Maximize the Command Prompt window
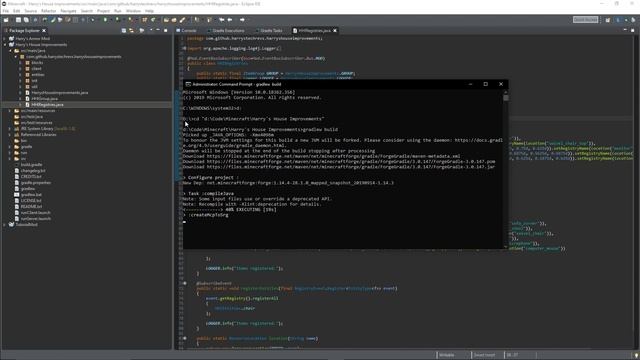This screenshot has width=640, height=360. point(485,84)
